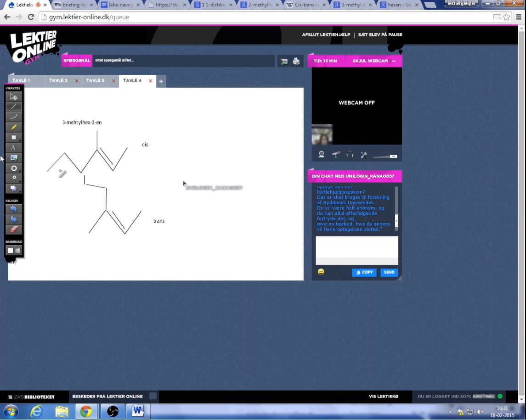Toggle the webcam icon below the video

[x=322, y=155]
